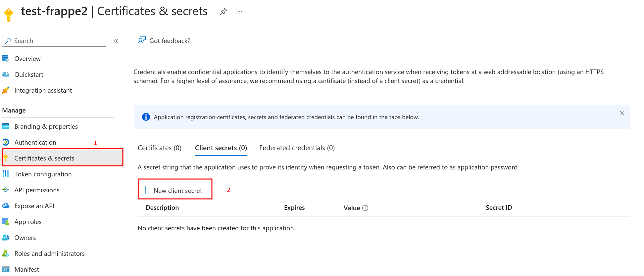
Task: Select Certificates & secrets in sidebar
Action: 63,158
